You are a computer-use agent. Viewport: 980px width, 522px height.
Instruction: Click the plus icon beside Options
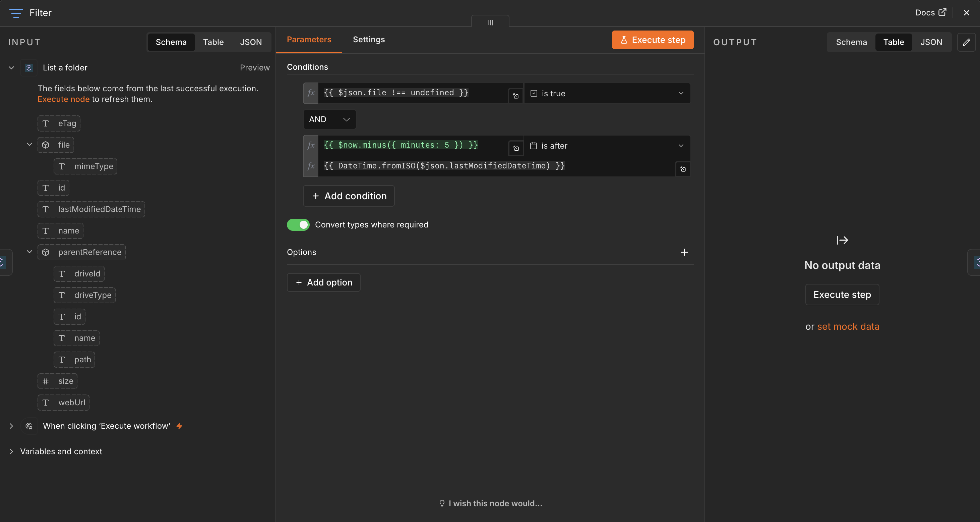tap(684, 252)
